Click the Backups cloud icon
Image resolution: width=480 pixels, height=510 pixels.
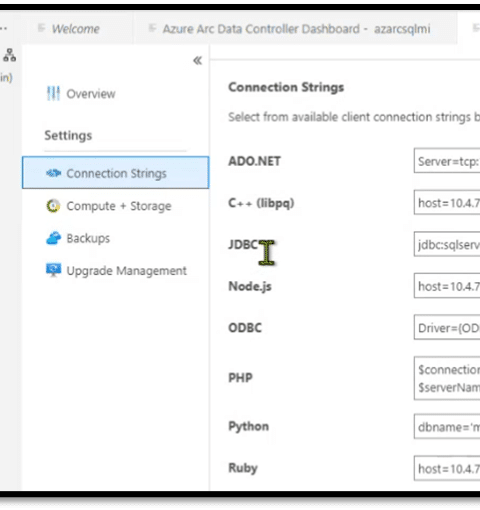[53, 238]
